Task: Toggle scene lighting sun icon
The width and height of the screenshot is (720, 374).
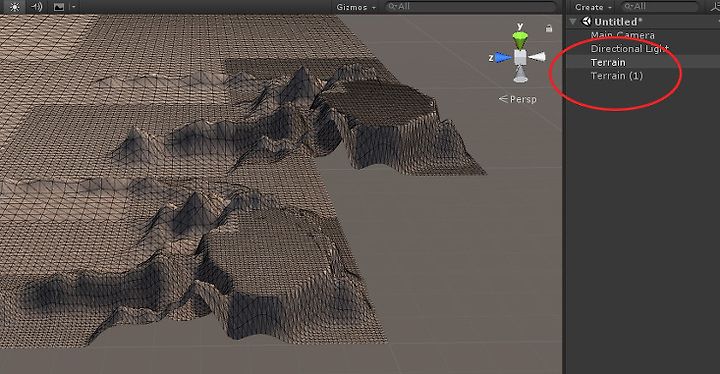Action: coord(15,6)
